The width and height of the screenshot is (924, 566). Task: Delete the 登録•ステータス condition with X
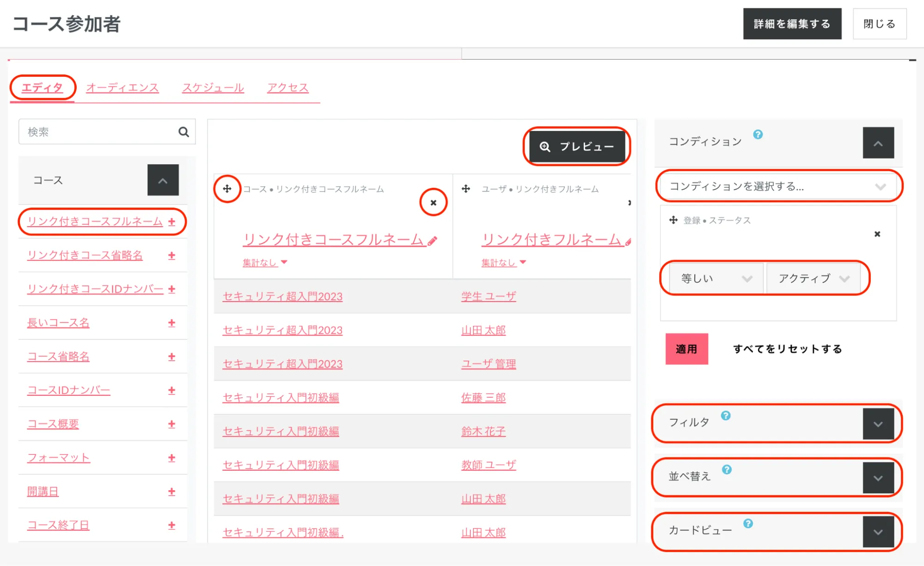(x=877, y=234)
